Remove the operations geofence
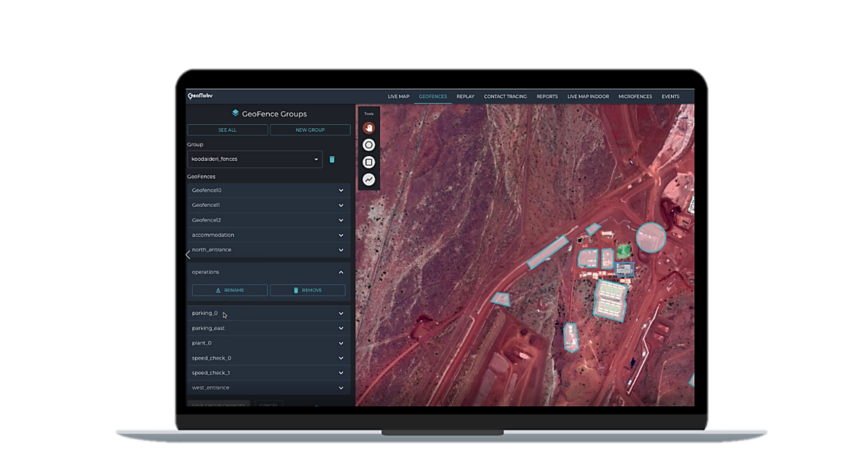 pyautogui.click(x=308, y=290)
